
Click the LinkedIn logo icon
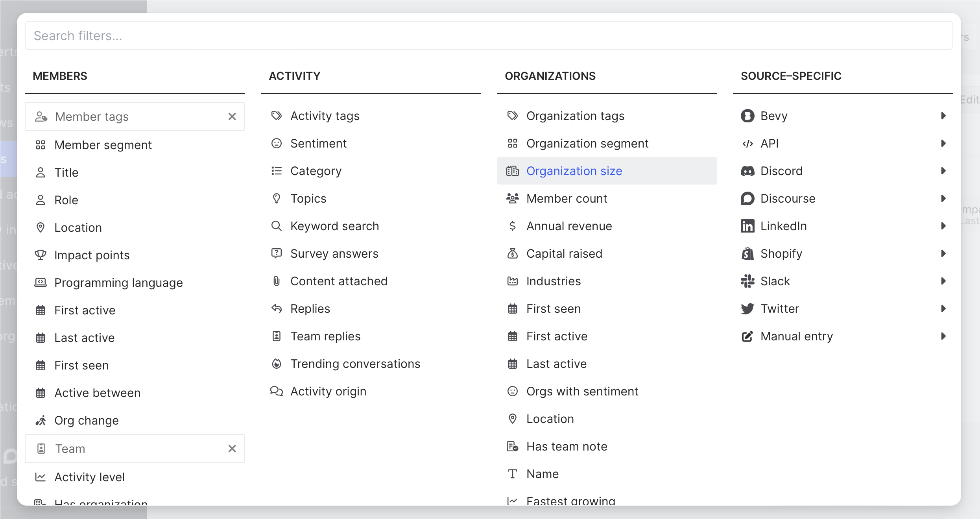747,226
